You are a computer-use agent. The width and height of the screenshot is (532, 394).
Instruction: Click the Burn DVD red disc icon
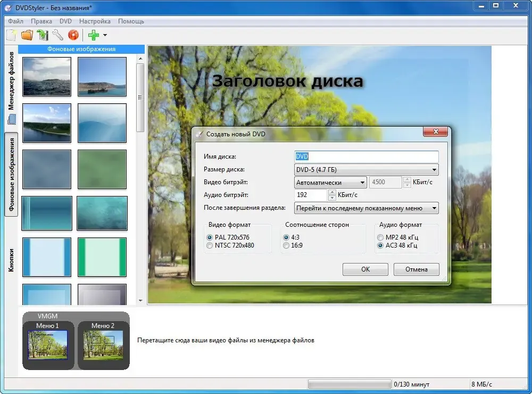tap(73, 35)
